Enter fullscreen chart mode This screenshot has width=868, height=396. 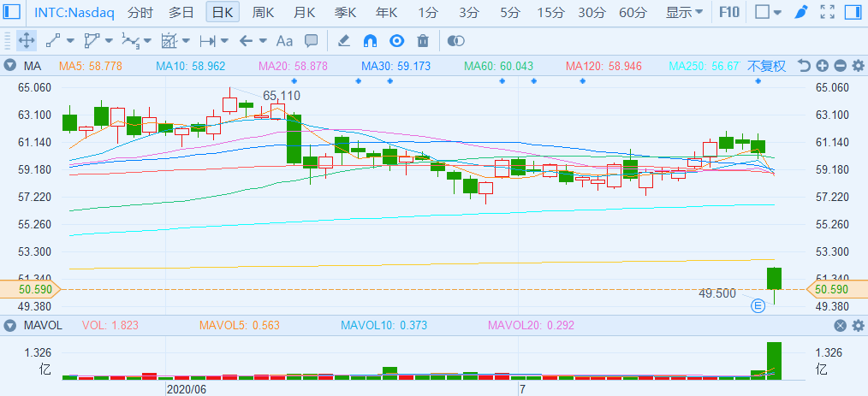coord(827,12)
